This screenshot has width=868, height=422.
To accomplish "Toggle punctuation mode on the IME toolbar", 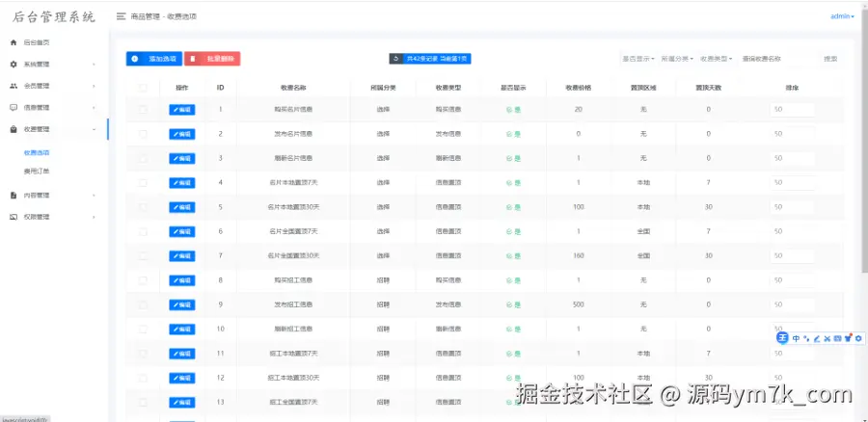I will pyautogui.click(x=806, y=338).
